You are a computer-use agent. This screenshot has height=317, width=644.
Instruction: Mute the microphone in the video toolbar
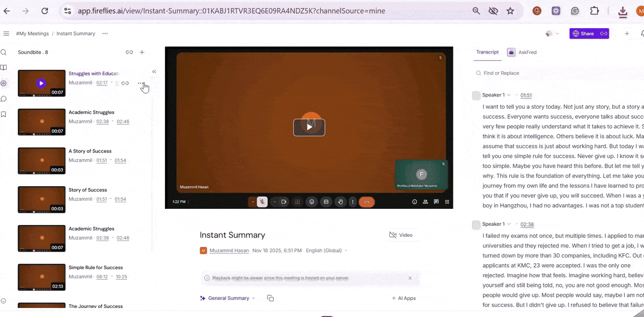click(262, 201)
